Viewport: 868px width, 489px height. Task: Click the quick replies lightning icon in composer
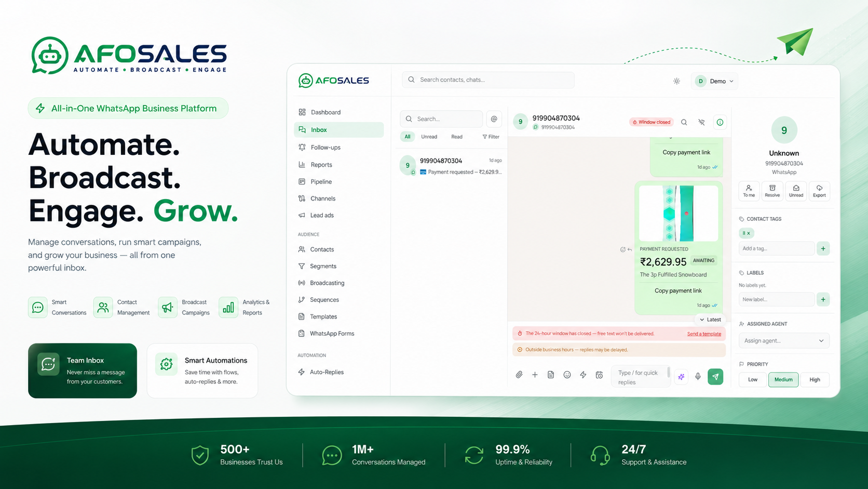coord(583,375)
